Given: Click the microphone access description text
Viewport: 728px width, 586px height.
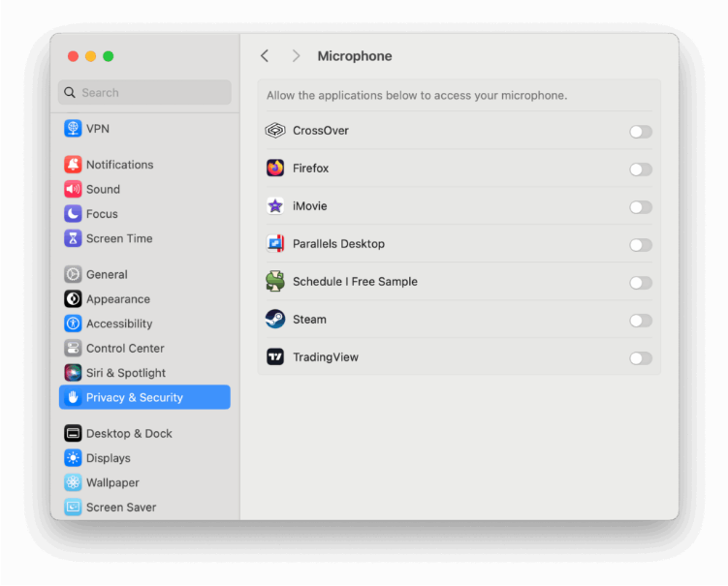Looking at the screenshot, I should click(417, 96).
